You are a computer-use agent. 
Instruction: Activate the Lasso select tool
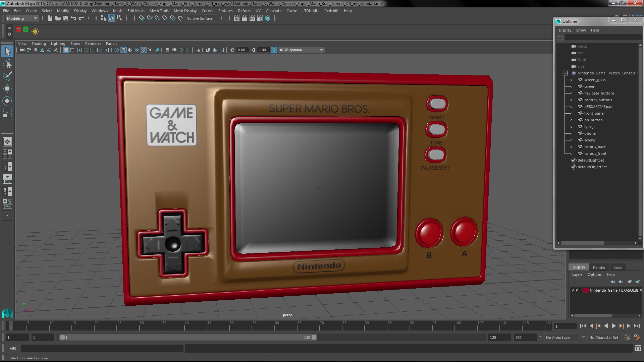click(7, 64)
